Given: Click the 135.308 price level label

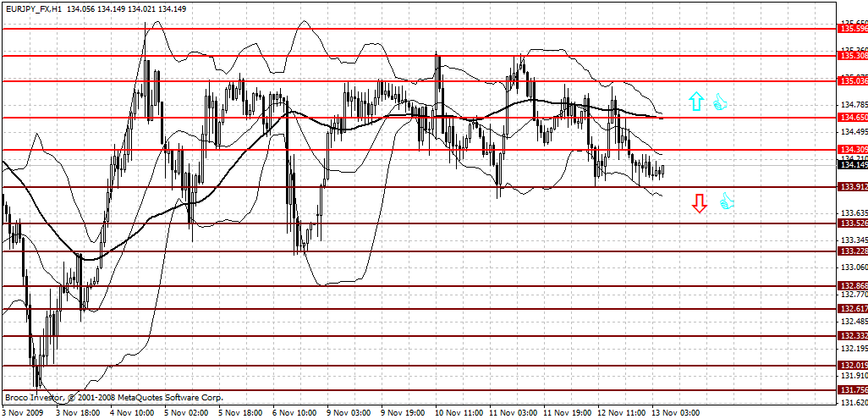Looking at the screenshot, I should pyautogui.click(x=854, y=55).
